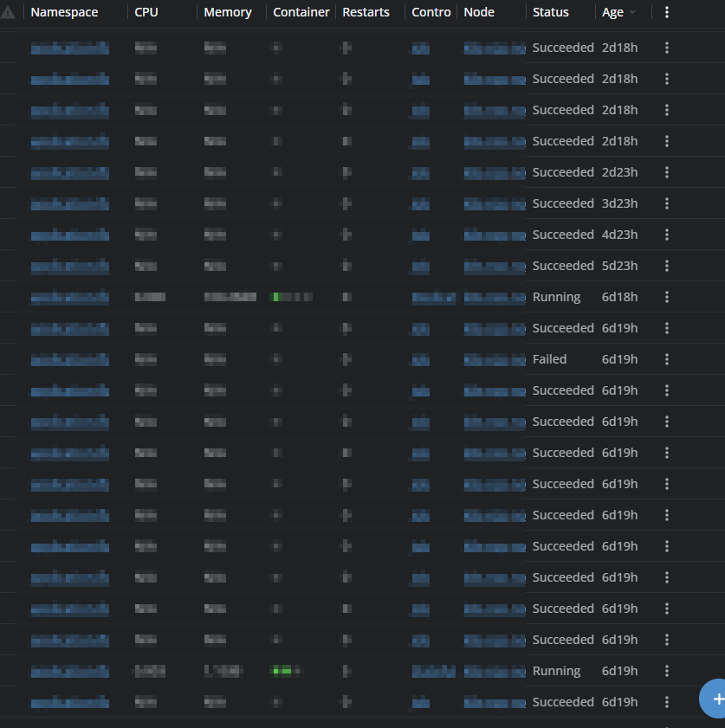The width and height of the screenshot is (725, 728).
Task: Open row menu for Succeeded pod aged 3d23h
Action: coord(666,203)
